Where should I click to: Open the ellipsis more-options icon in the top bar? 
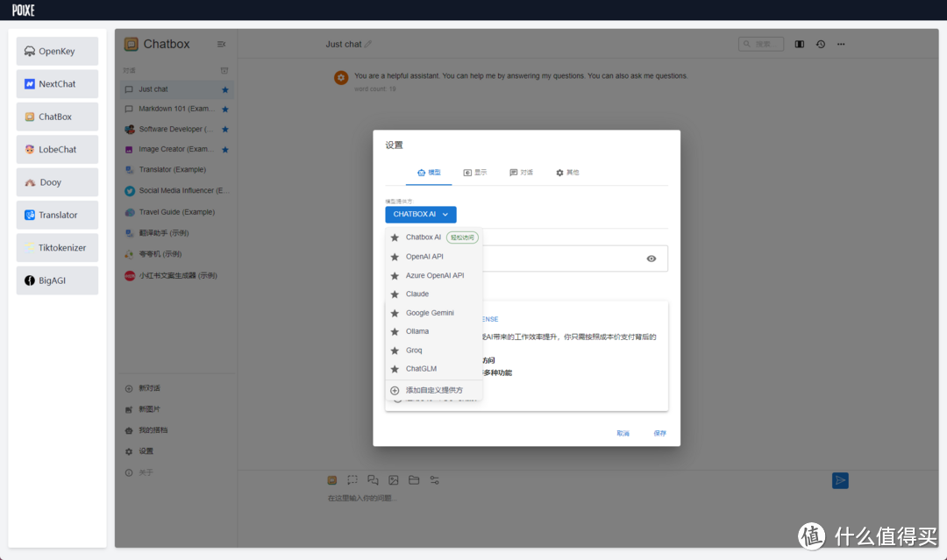click(x=841, y=44)
